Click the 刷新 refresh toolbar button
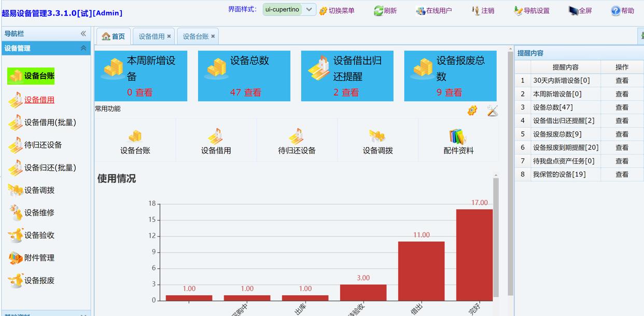The height and width of the screenshot is (316, 644). (x=385, y=10)
